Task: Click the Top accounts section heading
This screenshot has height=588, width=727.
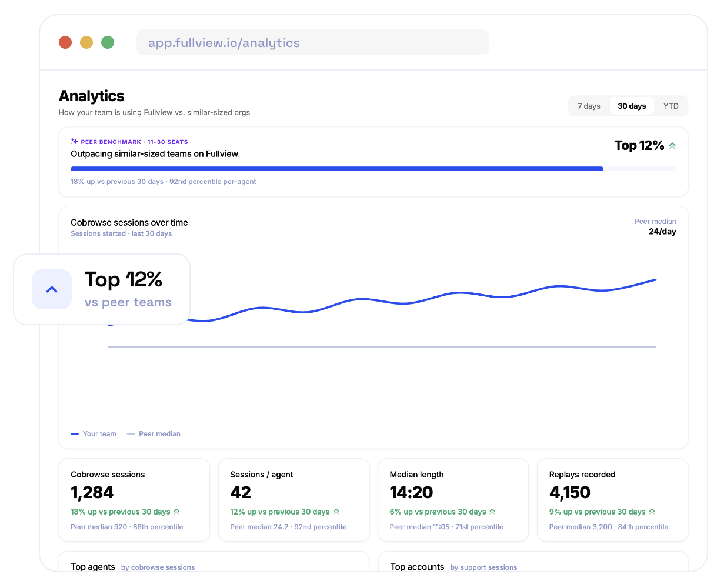Action: pyautogui.click(x=417, y=567)
